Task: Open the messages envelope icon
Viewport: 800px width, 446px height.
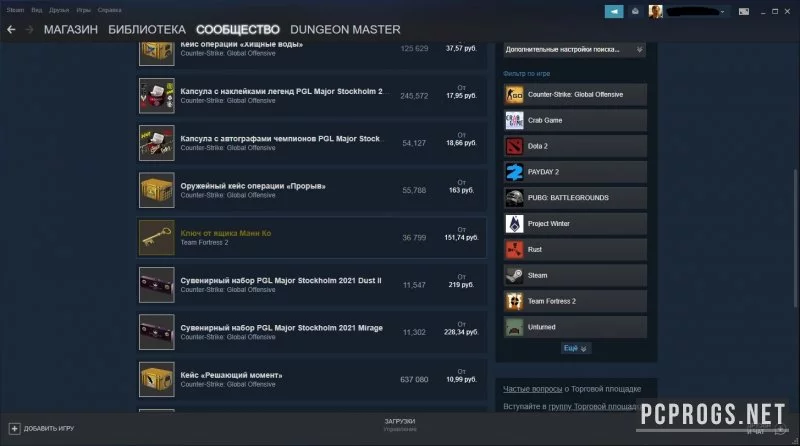Action: 635,11
